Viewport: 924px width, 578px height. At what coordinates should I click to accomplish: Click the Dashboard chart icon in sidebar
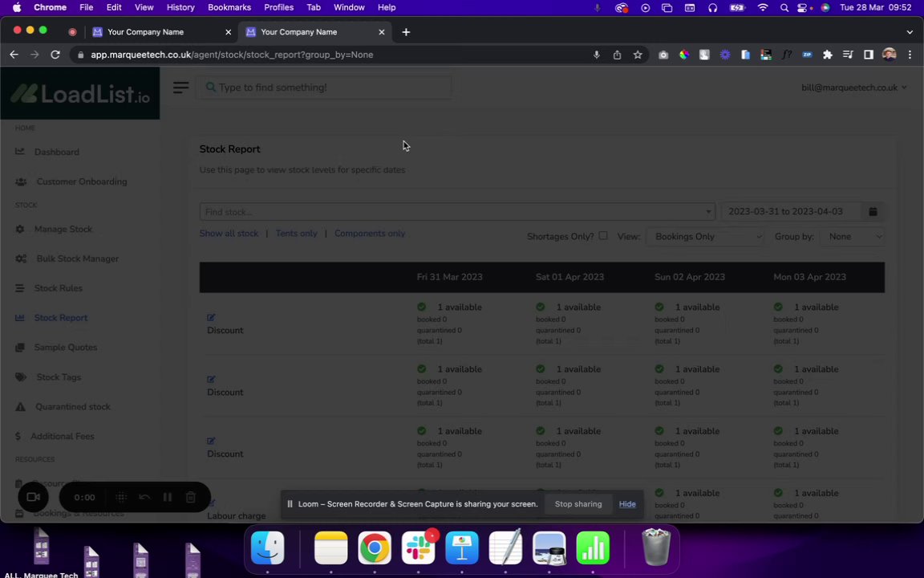click(x=20, y=152)
